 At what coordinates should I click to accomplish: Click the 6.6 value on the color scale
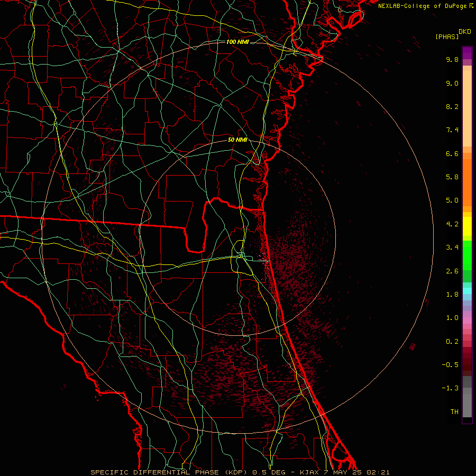[452, 153]
